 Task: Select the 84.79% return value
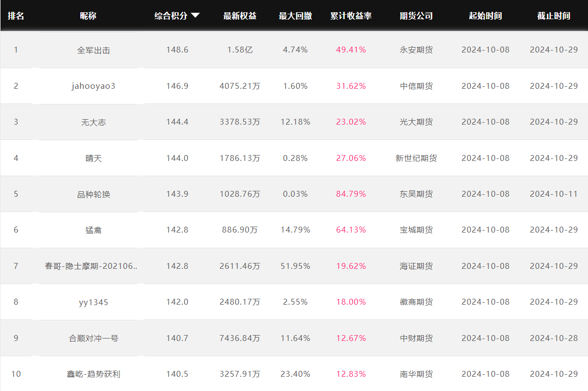351,194
